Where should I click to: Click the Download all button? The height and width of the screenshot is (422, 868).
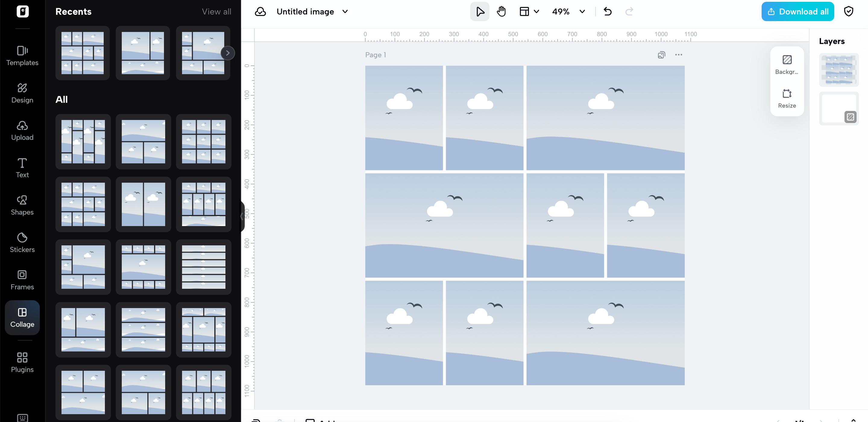tap(797, 11)
